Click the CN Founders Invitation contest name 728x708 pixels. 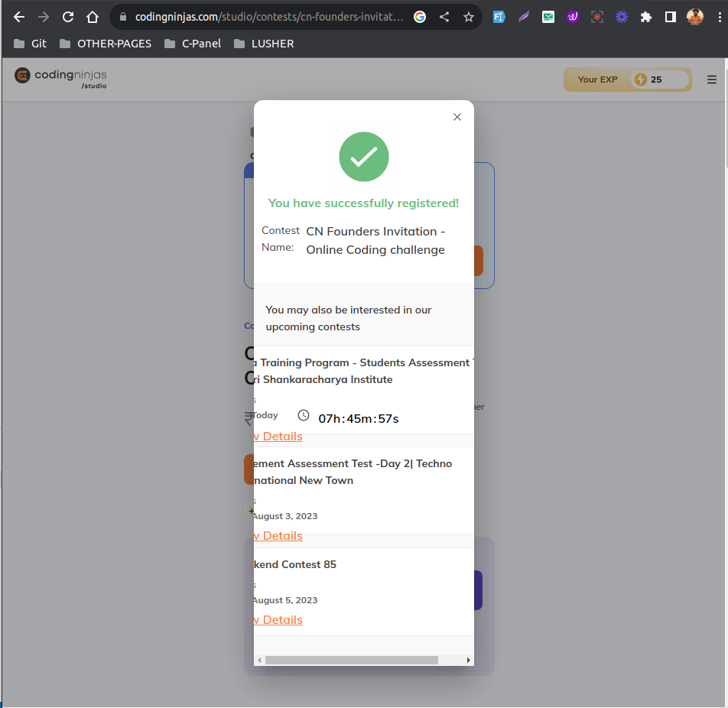(x=375, y=241)
